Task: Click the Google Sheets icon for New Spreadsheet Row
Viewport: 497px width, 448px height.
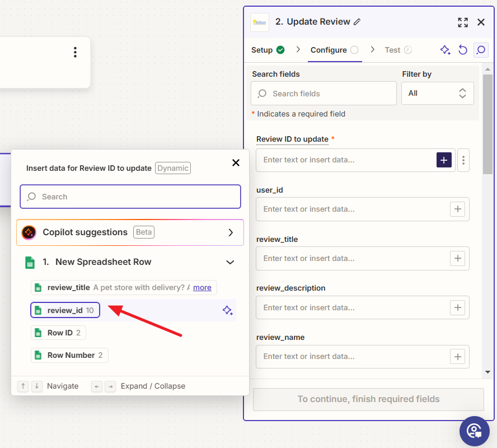Action: click(x=30, y=263)
